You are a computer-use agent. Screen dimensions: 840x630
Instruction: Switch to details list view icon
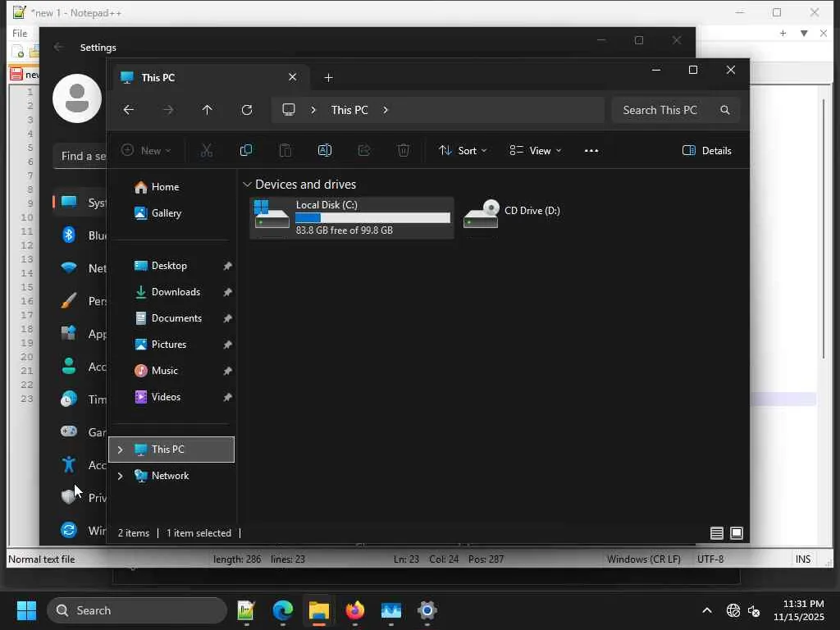[x=717, y=533]
